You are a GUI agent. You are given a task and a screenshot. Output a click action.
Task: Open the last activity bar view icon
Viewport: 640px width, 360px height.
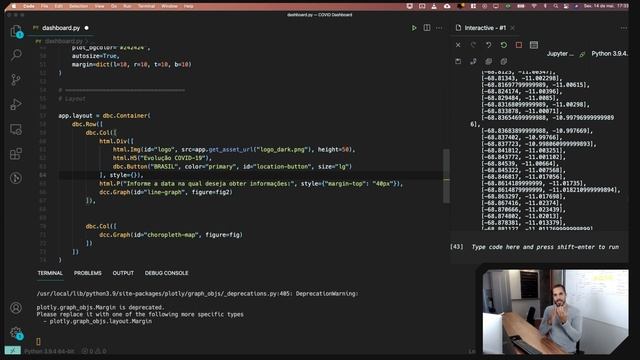coord(16,178)
